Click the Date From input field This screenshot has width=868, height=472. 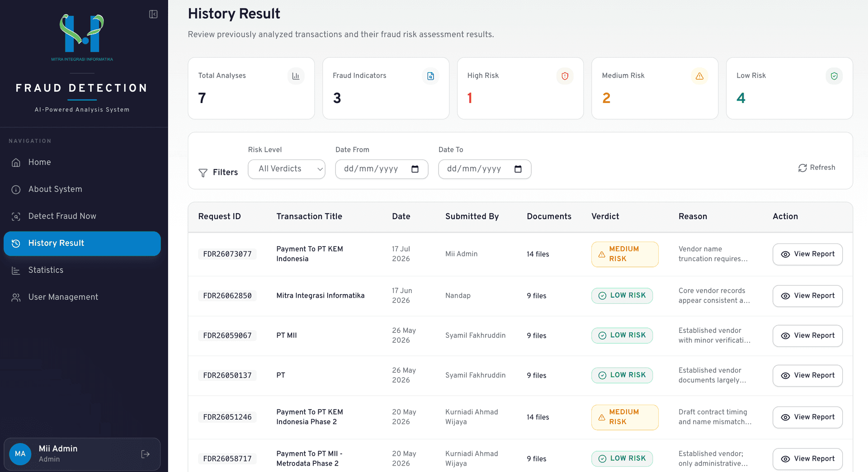(x=382, y=169)
